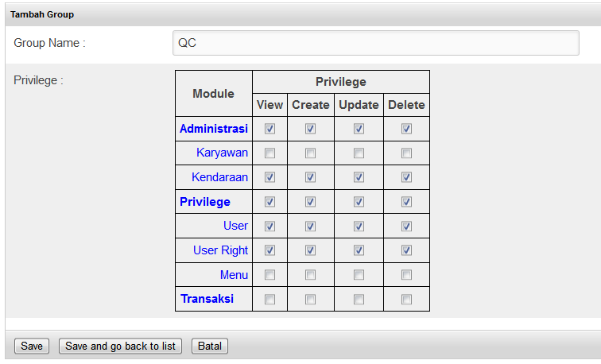Enable Menu Update checkbox

[x=359, y=275]
